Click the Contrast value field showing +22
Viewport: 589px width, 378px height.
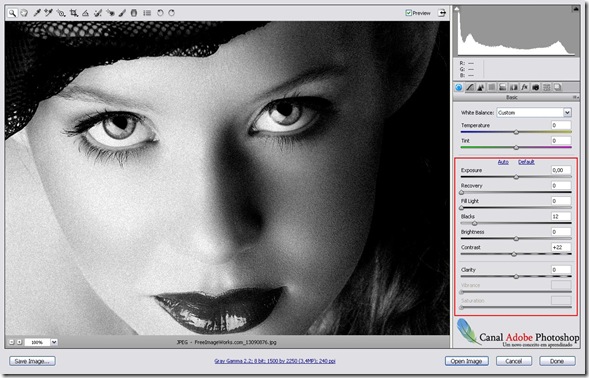click(561, 247)
